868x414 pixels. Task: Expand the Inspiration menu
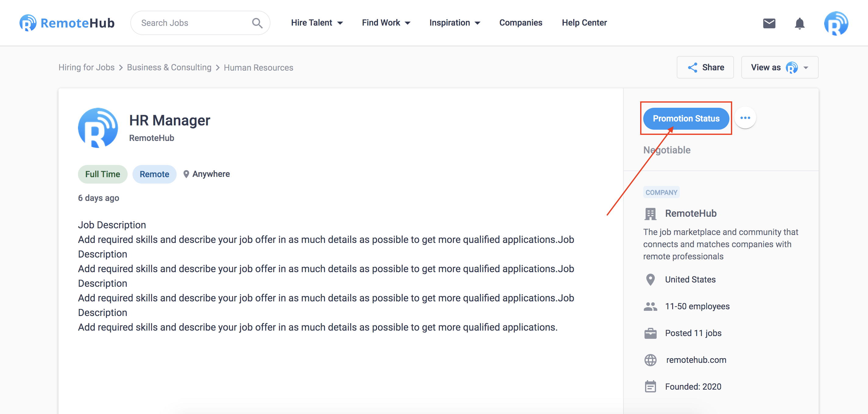coord(454,23)
